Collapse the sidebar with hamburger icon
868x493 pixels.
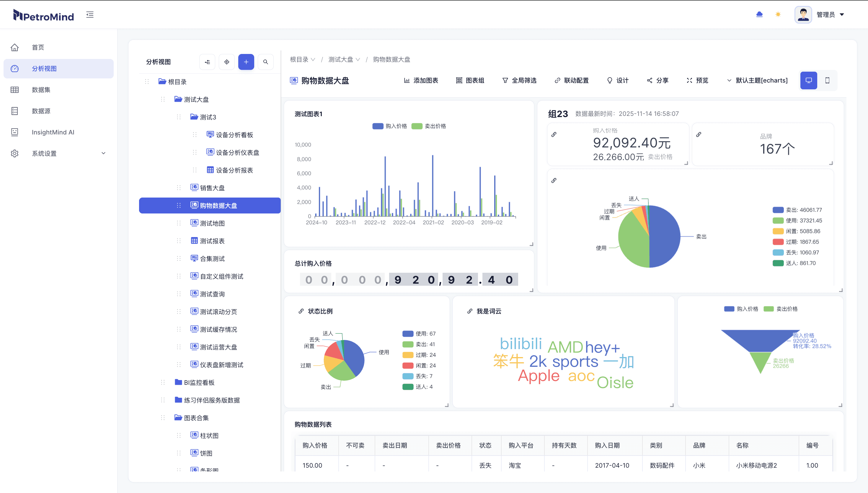90,14
